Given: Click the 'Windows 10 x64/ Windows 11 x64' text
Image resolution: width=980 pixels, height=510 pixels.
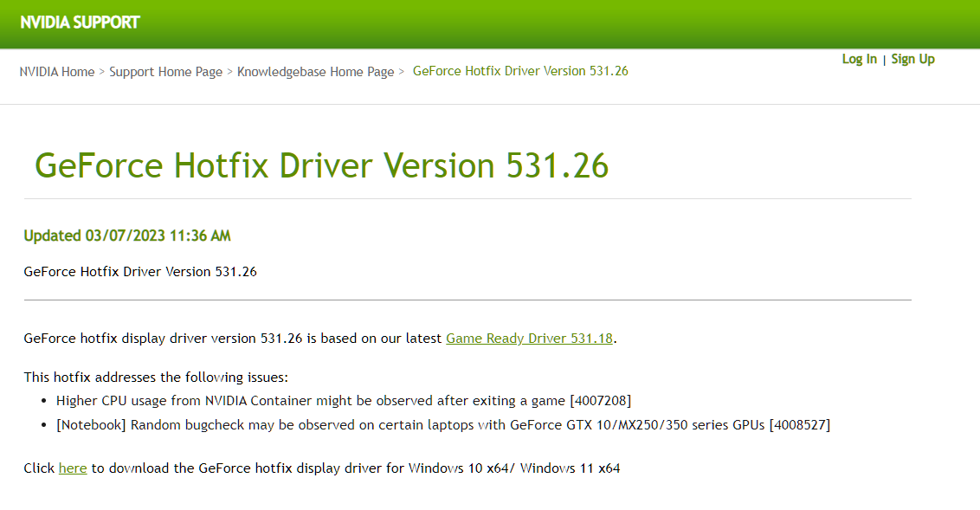Looking at the screenshot, I should pyautogui.click(x=513, y=468).
